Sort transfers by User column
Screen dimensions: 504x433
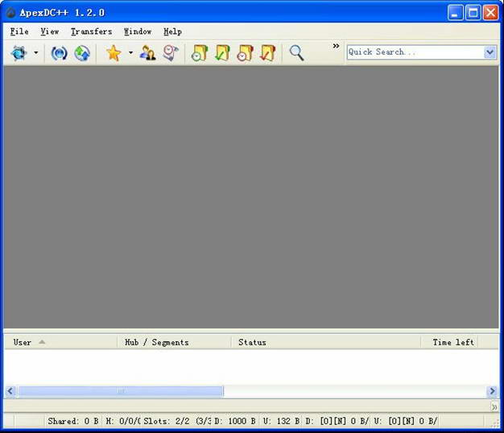(x=60, y=342)
